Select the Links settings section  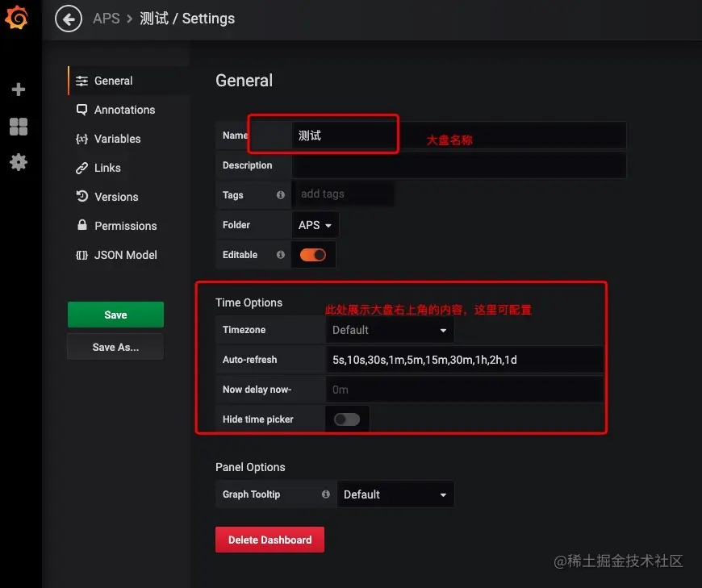tap(106, 168)
